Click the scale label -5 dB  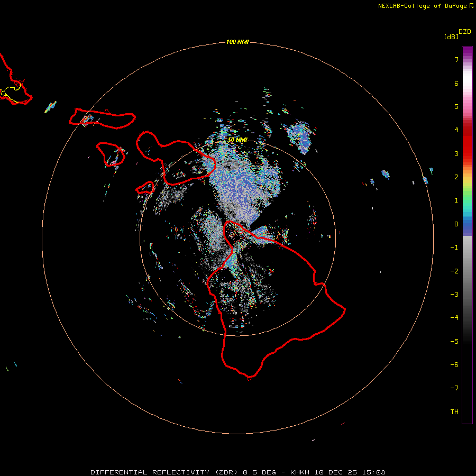click(x=454, y=342)
